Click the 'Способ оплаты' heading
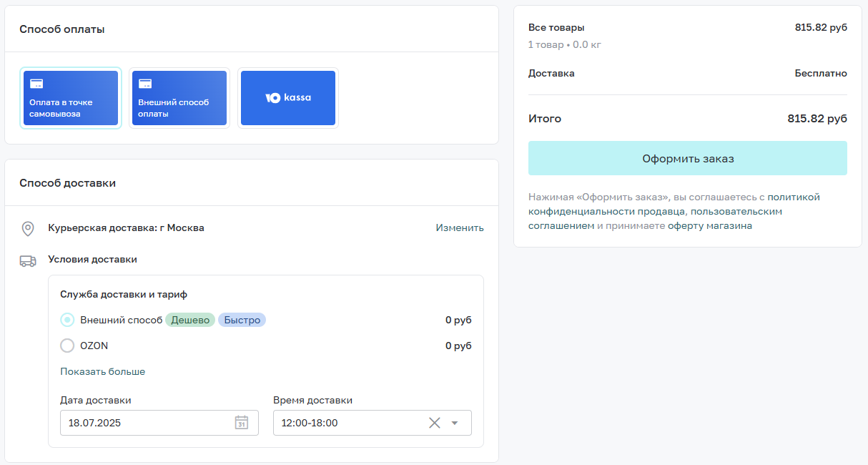 click(x=62, y=29)
